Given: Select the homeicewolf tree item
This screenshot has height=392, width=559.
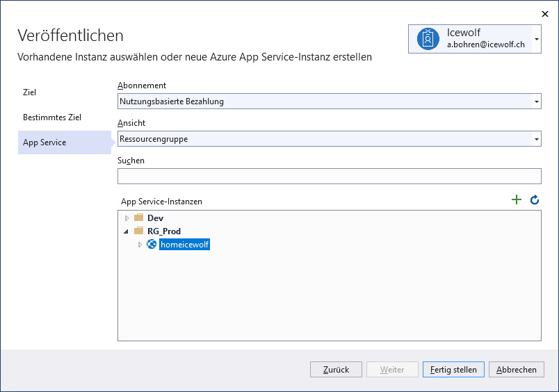Looking at the screenshot, I should 184,245.
